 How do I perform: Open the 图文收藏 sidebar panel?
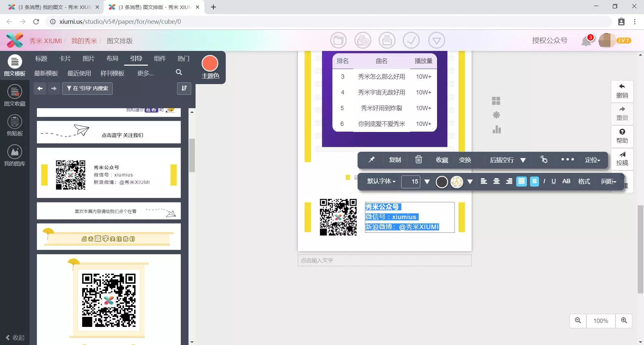point(14,95)
